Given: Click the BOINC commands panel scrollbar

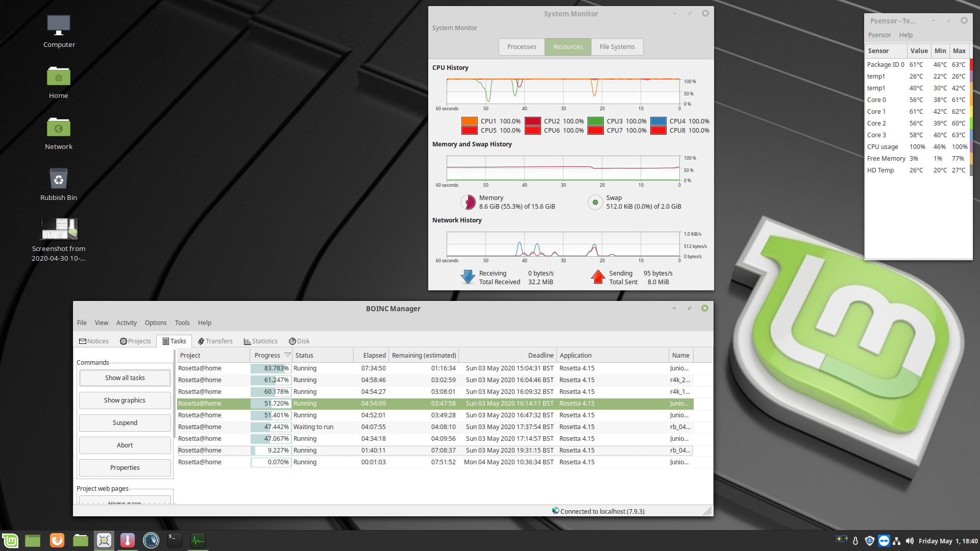Looking at the screenshot, I should tap(175, 394).
